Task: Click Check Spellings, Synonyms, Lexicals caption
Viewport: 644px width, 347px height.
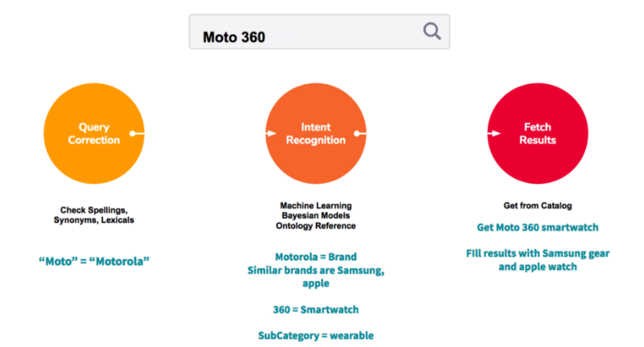Action: click(x=94, y=215)
